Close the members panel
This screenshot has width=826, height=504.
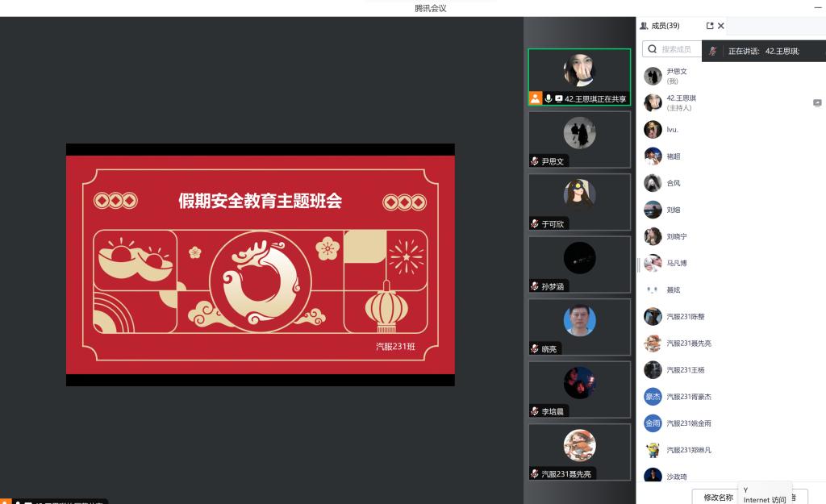point(721,26)
